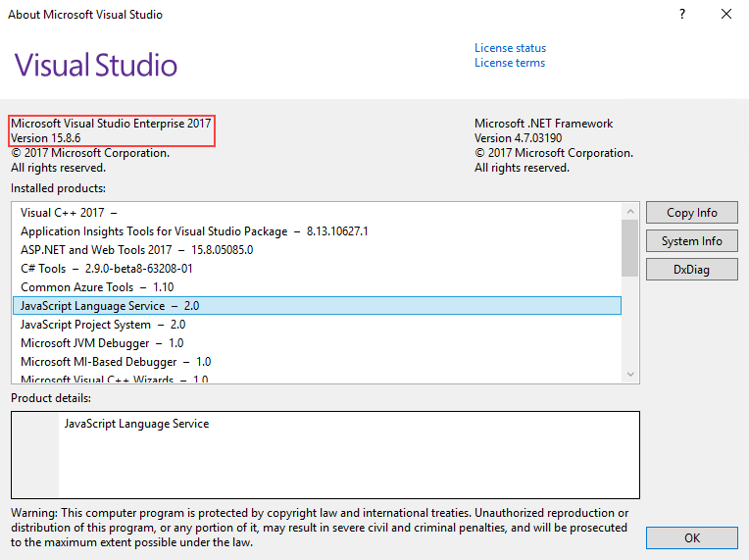The height and width of the screenshot is (560, 749).
Task: Select JavaScript Language Service row
Action: click(318, 306)
